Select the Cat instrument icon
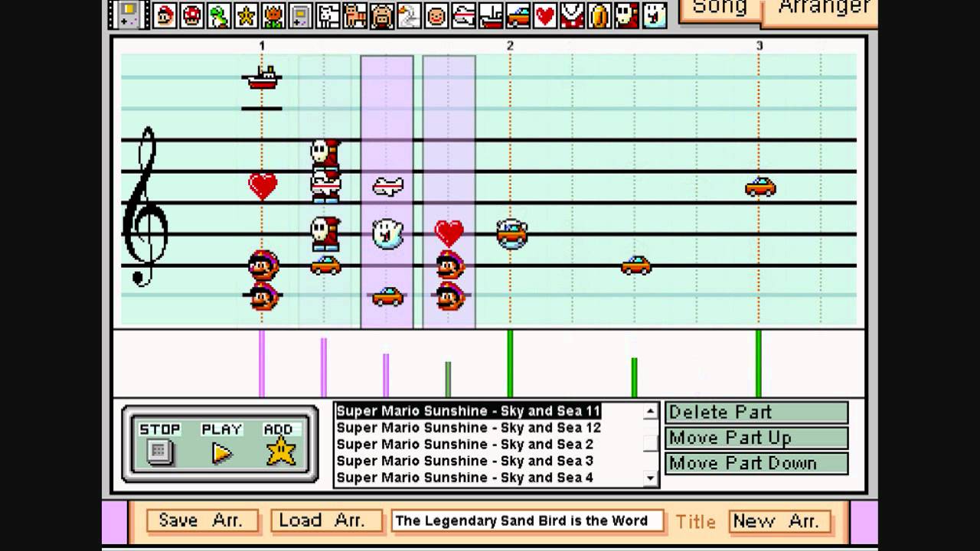This screenshot has width=980, height=551. coord(354,15)
